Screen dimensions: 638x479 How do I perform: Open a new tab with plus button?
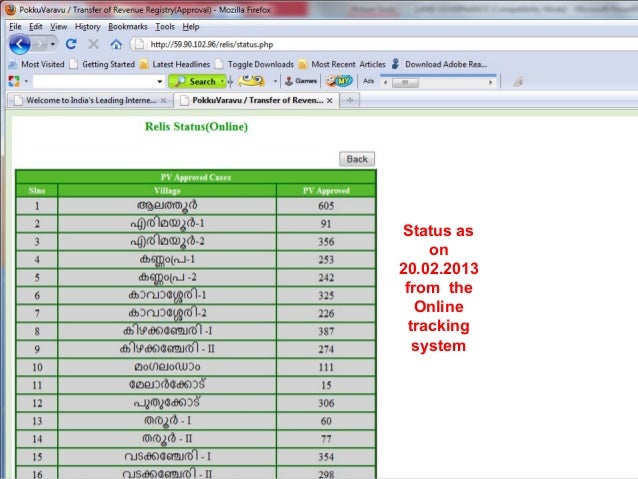(x=350, y=100)
